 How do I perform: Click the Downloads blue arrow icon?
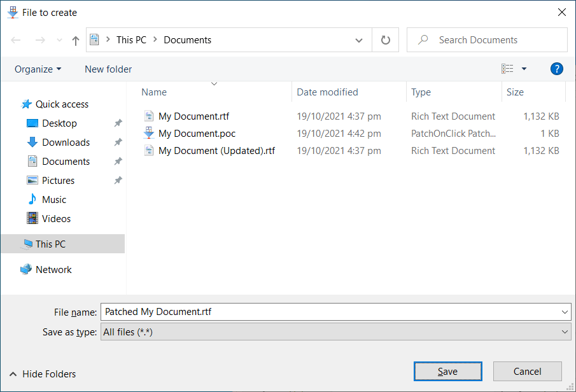coord(32,142)
